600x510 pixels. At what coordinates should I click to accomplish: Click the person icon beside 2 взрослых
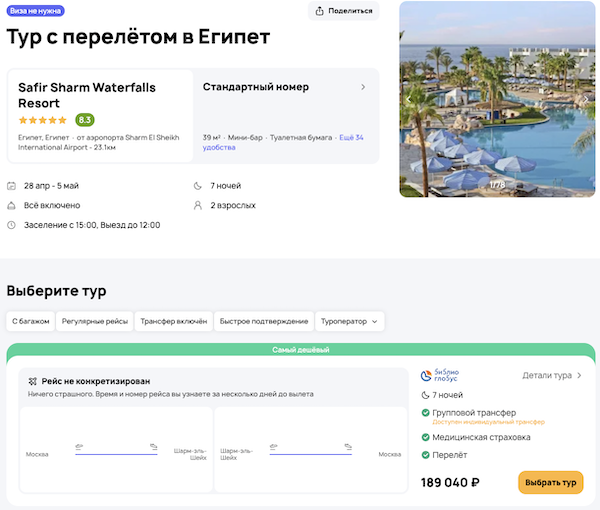click(x=197, y=205)
